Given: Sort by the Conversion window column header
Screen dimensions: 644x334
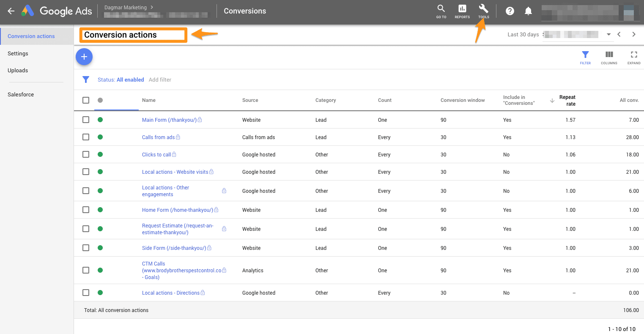Looking at the screenshot, I should click(463, 100).
